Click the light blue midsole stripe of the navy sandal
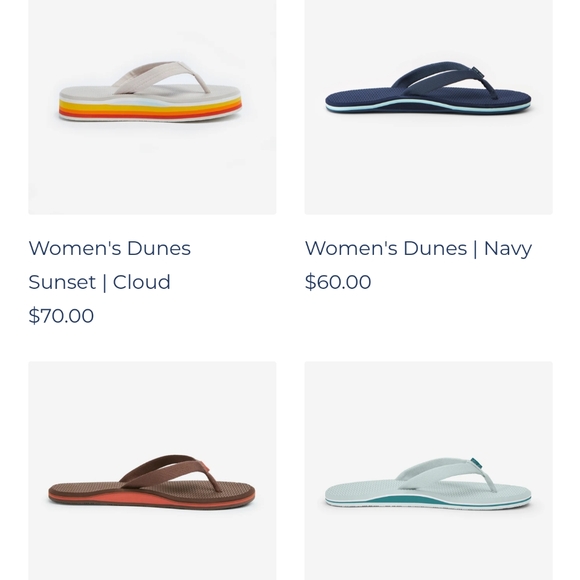Screen dimensions: 580x580 pos(425,105)
